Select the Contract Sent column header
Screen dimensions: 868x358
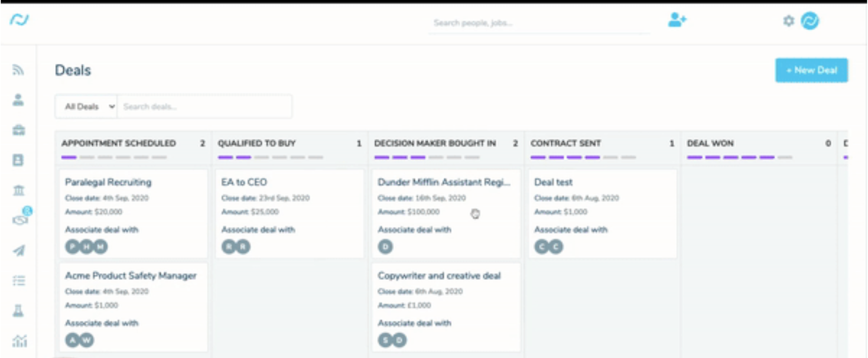click(x=566, y=143)
